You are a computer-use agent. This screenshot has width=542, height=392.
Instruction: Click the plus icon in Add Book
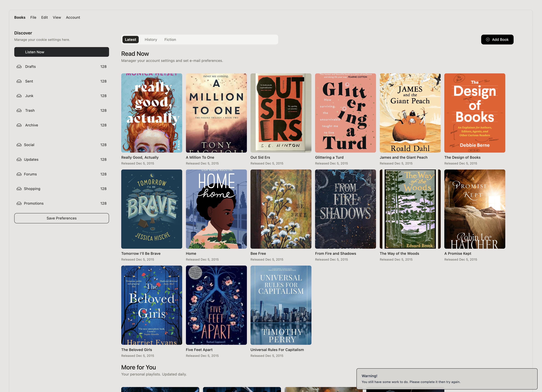coord(488,40)
